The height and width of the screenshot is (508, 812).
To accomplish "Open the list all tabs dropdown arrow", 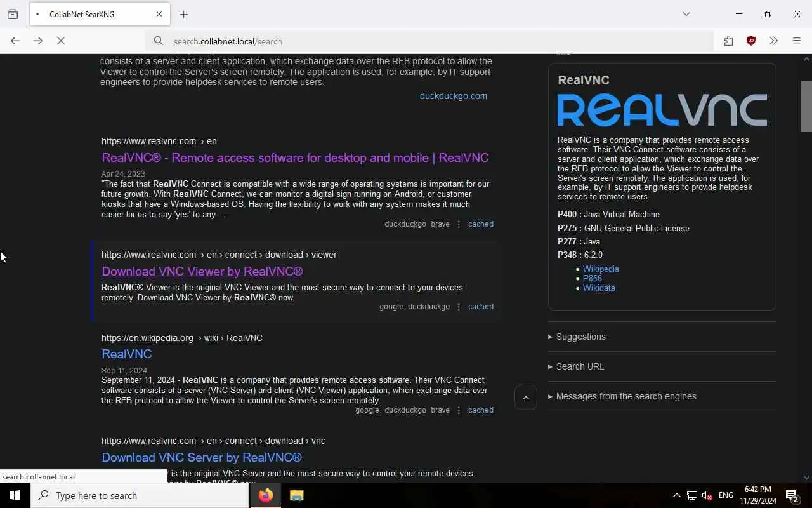I will pos(686,14).
